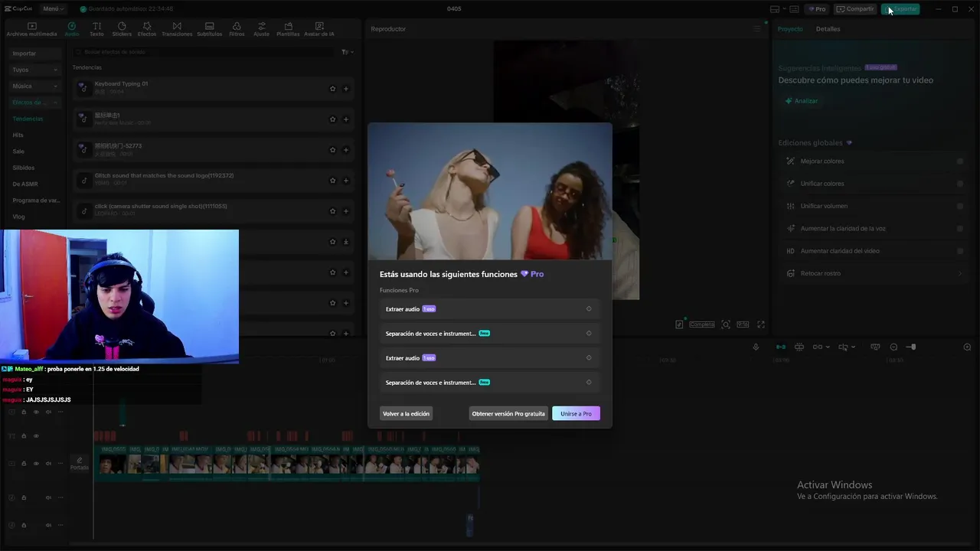Expand the Música category
980x551 pixels.
(x=34, y=86)
